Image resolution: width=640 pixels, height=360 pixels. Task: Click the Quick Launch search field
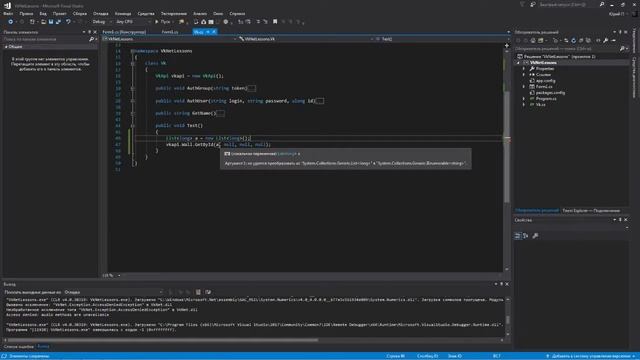point(567,4)
